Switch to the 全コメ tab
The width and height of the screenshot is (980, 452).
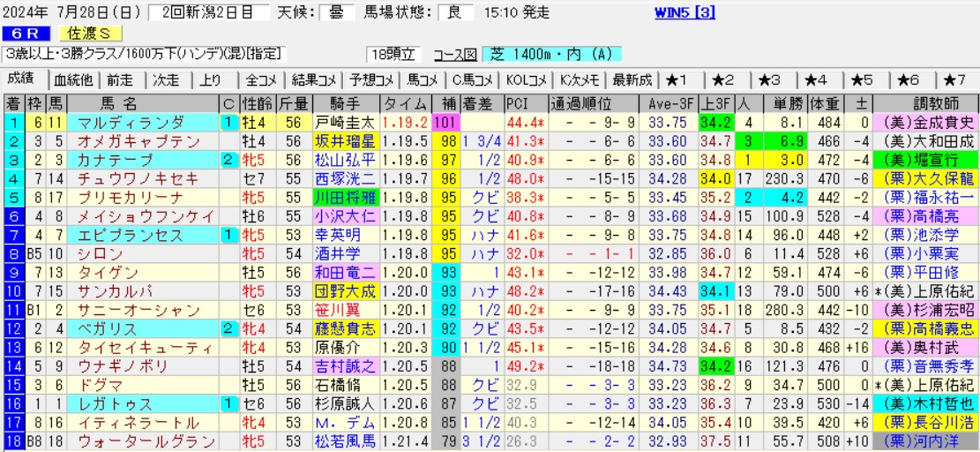pos(261,79)
